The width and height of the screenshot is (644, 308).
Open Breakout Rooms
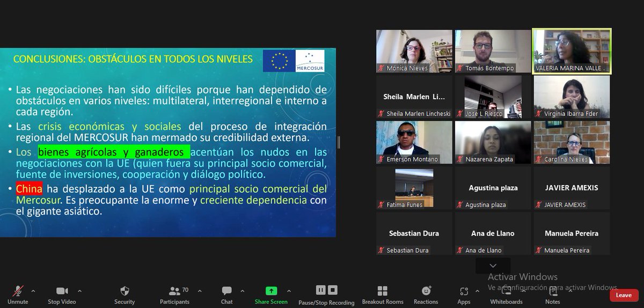pos(383,295)
